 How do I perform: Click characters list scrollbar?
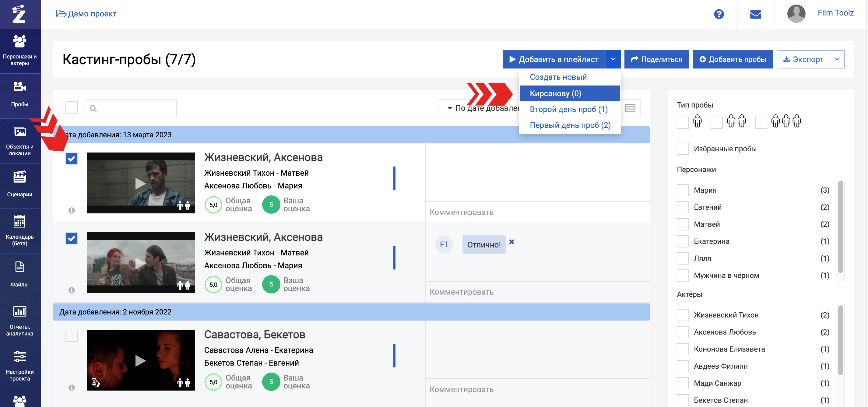click(x=840, y=227)
